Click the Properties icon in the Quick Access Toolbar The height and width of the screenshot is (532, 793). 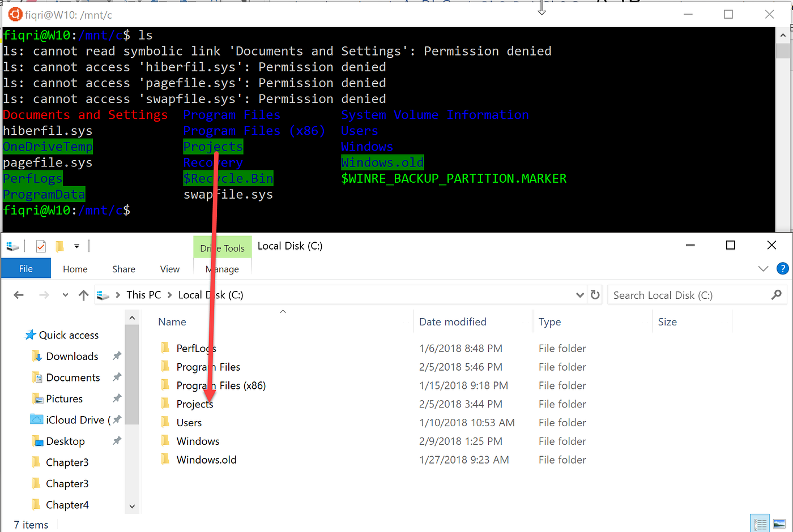click(40, 246)
